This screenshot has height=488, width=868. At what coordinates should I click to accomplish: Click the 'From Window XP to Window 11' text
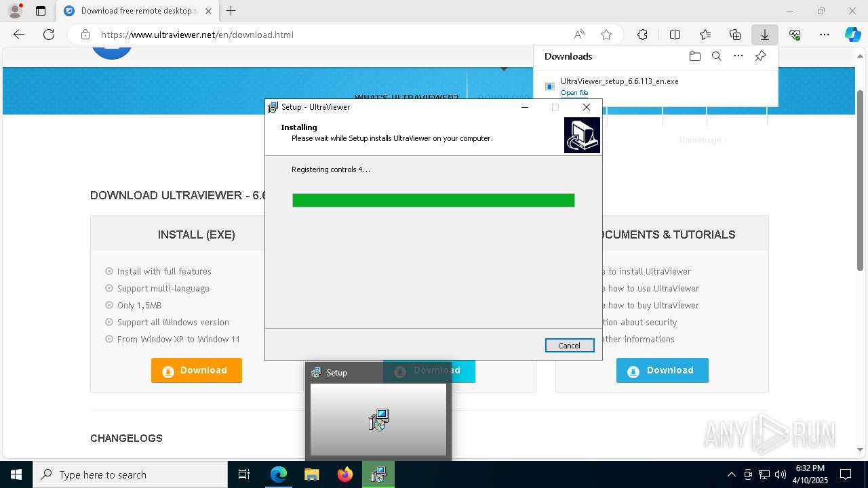[178, 339]
